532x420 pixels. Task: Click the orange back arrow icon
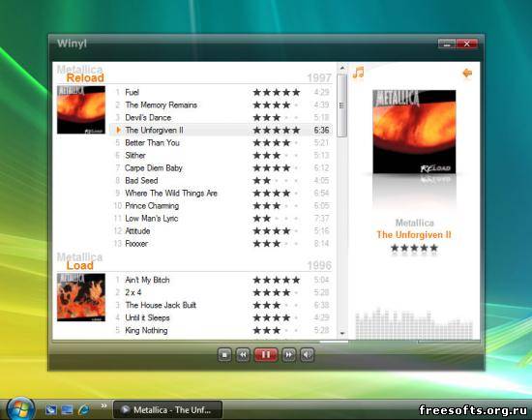(467, 73)
